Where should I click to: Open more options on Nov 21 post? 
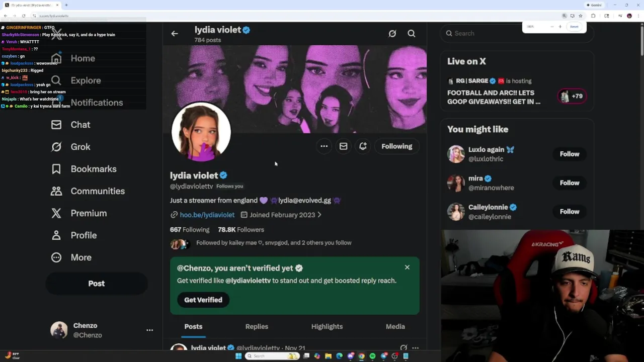pos(415,348)
